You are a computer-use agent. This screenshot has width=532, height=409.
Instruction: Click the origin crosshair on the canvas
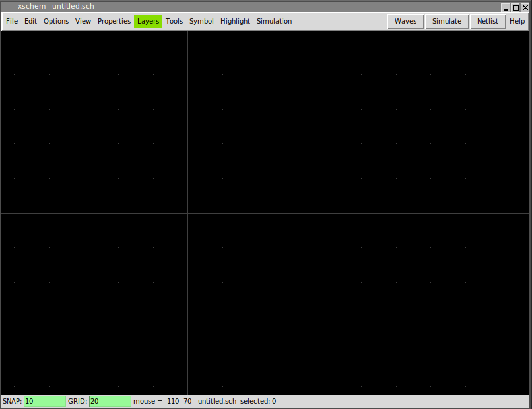tap(188, 213)
